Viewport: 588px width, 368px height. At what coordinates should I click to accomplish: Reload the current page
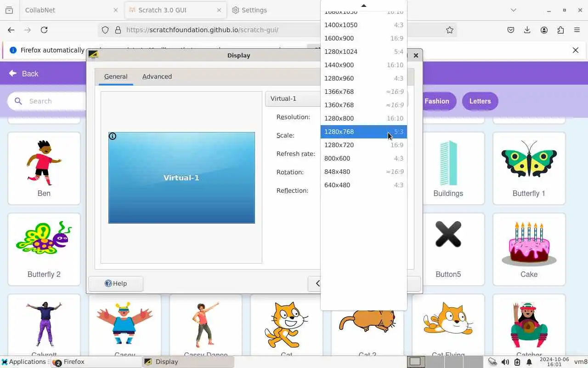coord(44,30)
